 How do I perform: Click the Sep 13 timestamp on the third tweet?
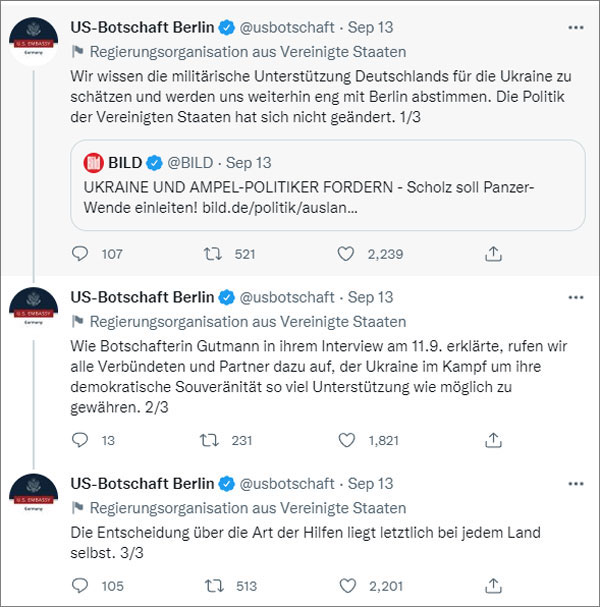370,483
